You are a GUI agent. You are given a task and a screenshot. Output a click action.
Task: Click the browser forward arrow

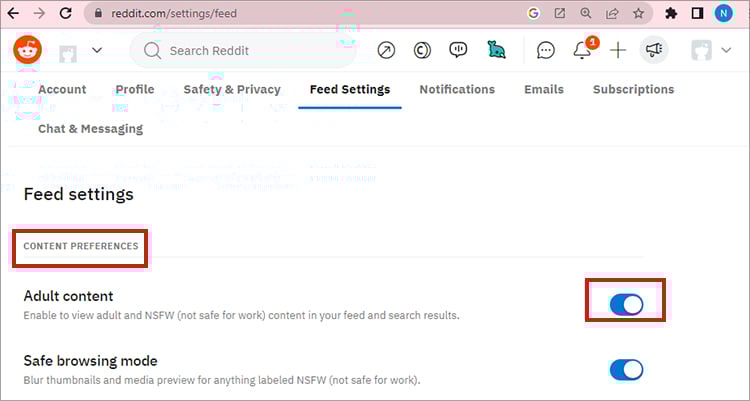coord(39,13)
